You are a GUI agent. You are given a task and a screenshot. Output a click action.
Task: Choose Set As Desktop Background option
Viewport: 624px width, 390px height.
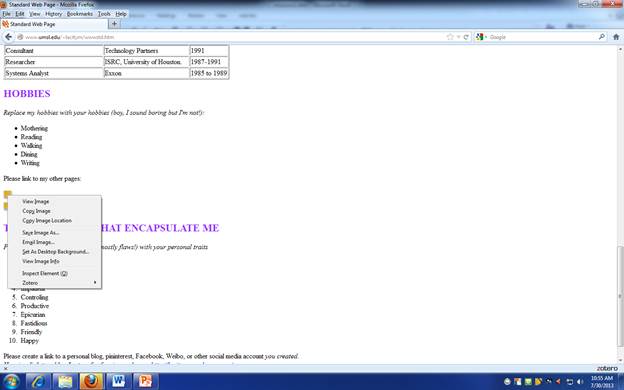[x=56, y=252]
